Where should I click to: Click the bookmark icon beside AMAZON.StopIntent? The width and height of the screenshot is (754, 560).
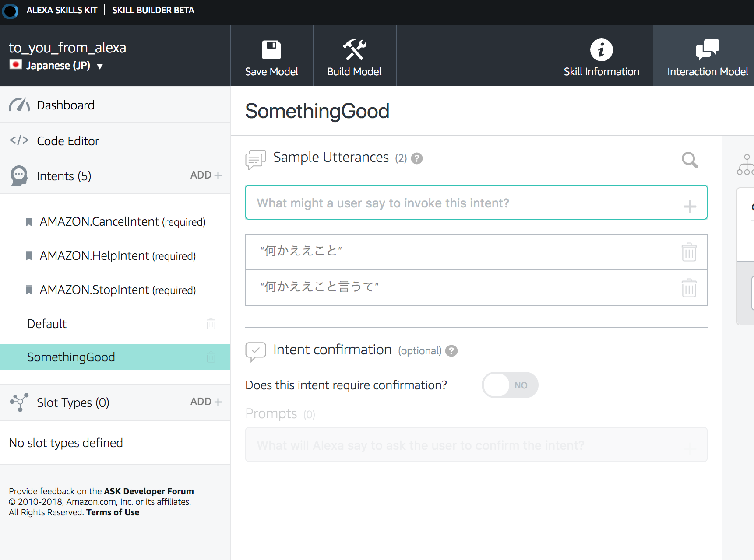[x=29, y=290]
